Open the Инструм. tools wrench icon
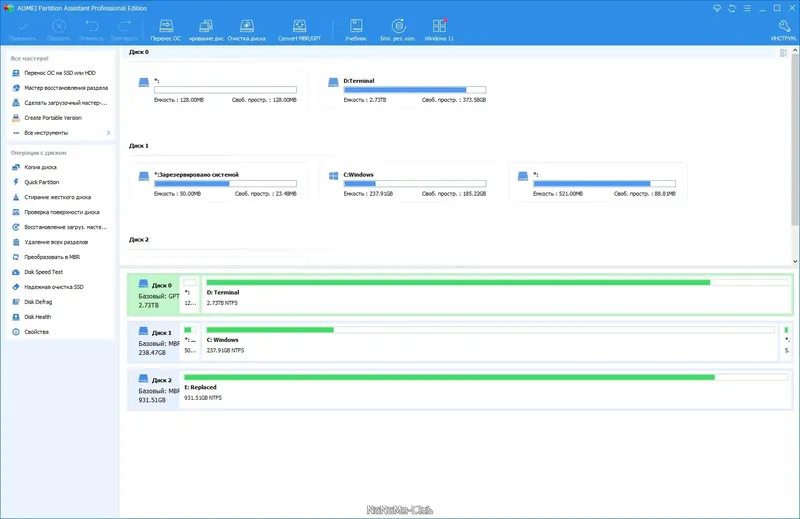Viewport: 800px width, 519px height. 784,30
